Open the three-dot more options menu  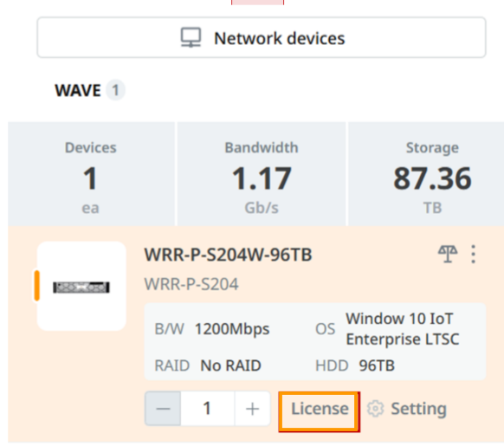tap(473, 254)
